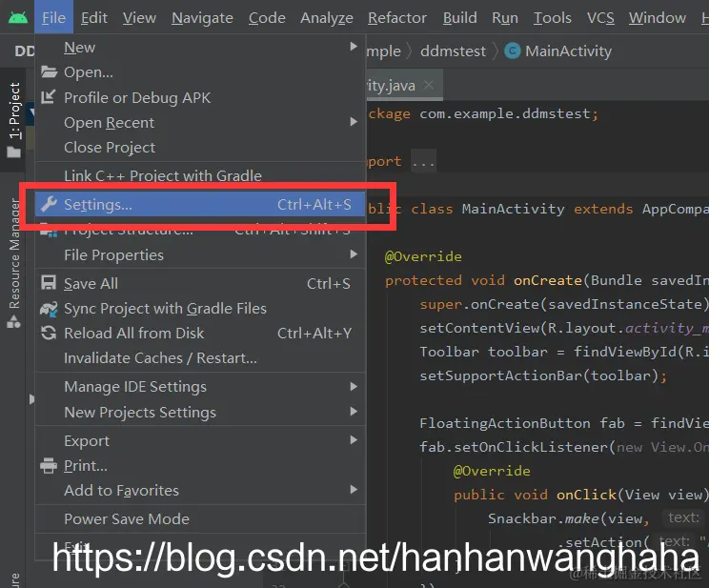Select Link C++ Project with Gradle
This screenshot has height=588, width=709.
point(200,175)
